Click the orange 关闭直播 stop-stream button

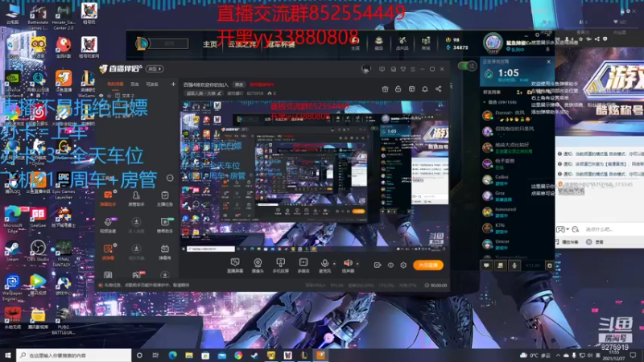[x=428, y=265]
